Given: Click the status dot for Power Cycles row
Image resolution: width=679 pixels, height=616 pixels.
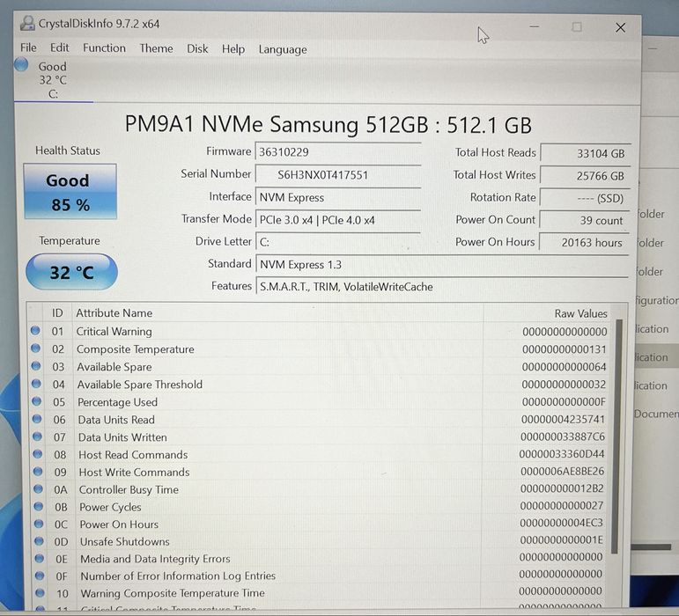Looking at the screenshot, I should [x=39, y=506].
